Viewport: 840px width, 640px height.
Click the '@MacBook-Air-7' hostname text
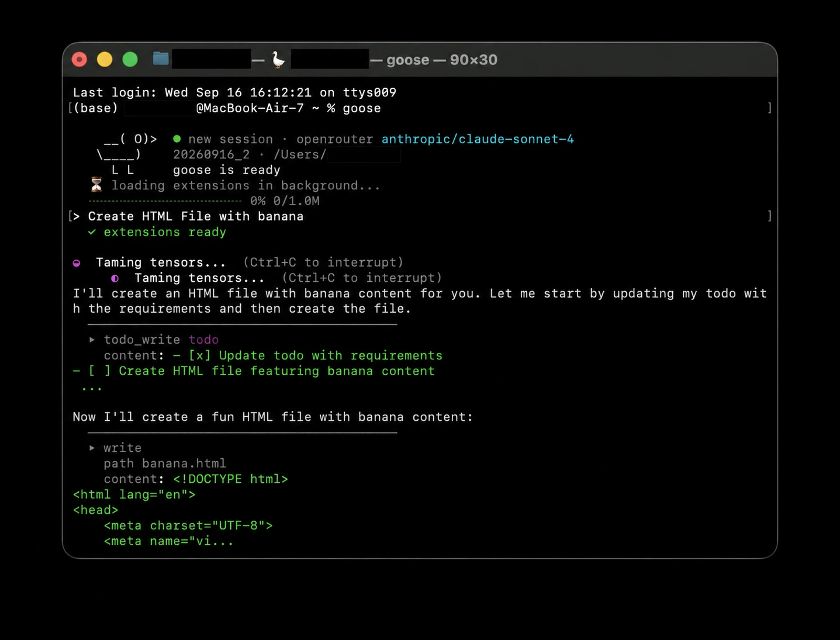coord(250,108)
